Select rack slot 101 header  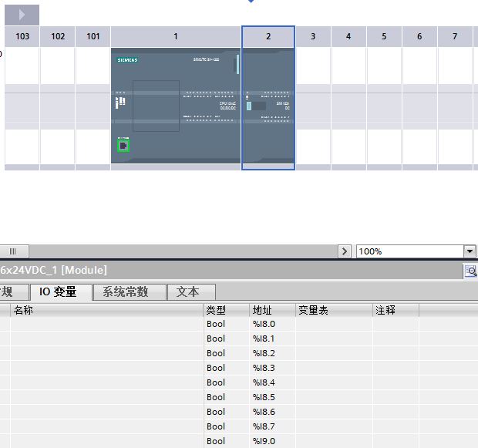(93, 36)
